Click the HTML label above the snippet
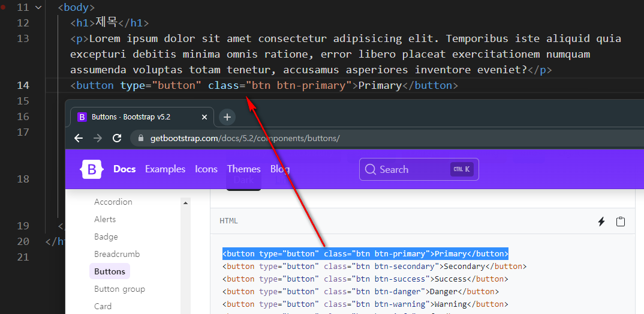 [x=229, y=221]
